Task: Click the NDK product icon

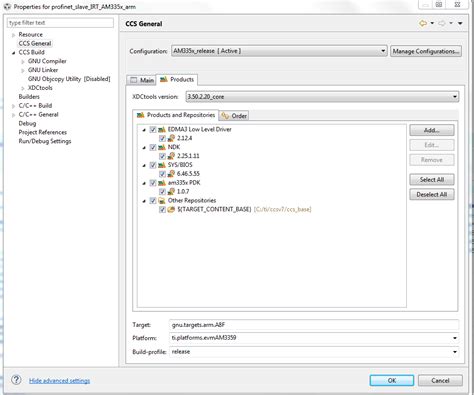Action: (162, 147)
